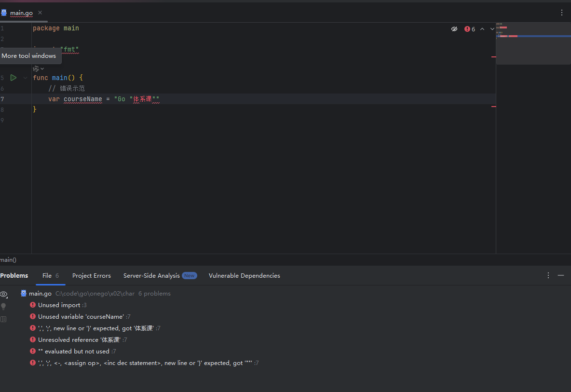Click the courseName variable in the code

point(82,99)
